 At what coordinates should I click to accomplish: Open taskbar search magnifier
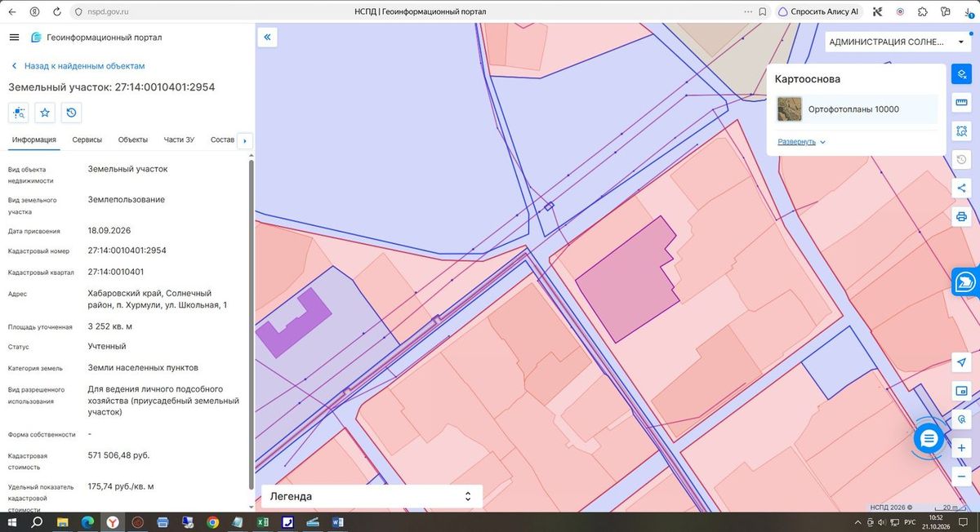37,521
